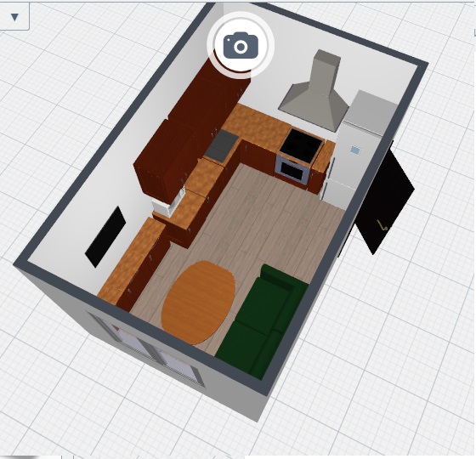This screenshot has width=476, height=459.
Task: Click the camera snapshot icon
Action: [x=241, y=46]
